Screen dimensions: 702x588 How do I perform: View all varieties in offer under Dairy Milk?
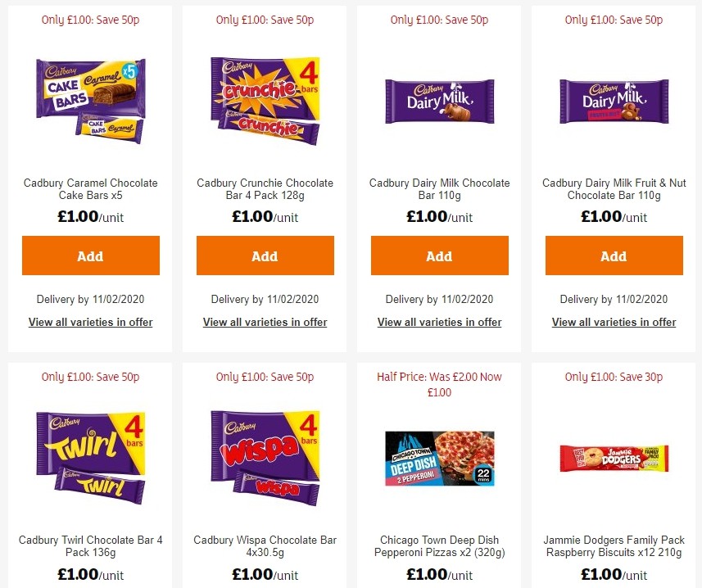[439, 323]
